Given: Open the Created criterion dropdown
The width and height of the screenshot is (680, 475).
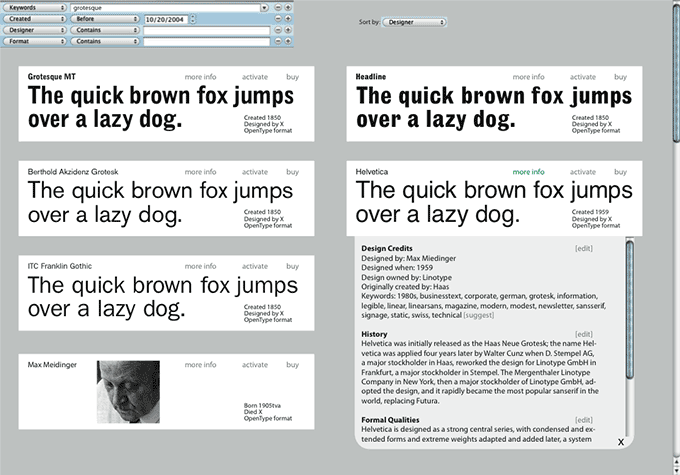Looking at the screenshot, I should pyautogui.click(x=34, y=19).
